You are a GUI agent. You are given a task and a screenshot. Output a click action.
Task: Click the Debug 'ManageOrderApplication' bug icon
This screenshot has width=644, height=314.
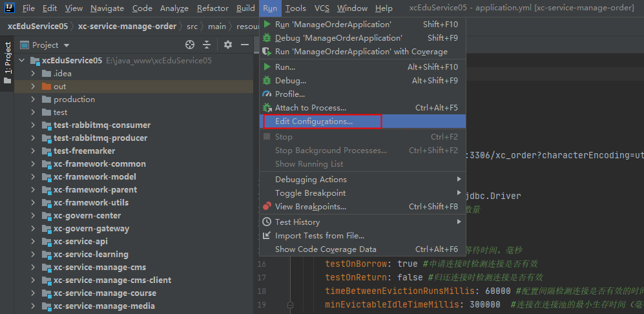[x=267, y=38]
